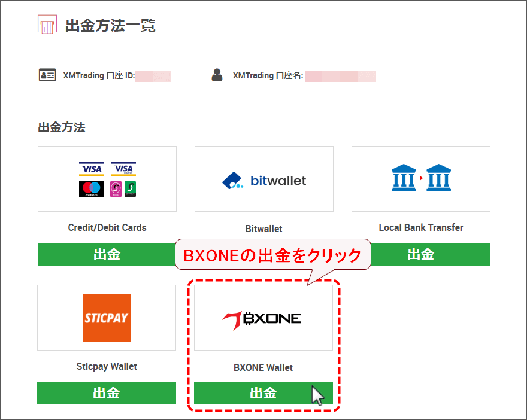Image resolution: width=527 pixels, height=420 pixels.
Task: Click the XMTrading 口座名 text
Action: (268, 75)
